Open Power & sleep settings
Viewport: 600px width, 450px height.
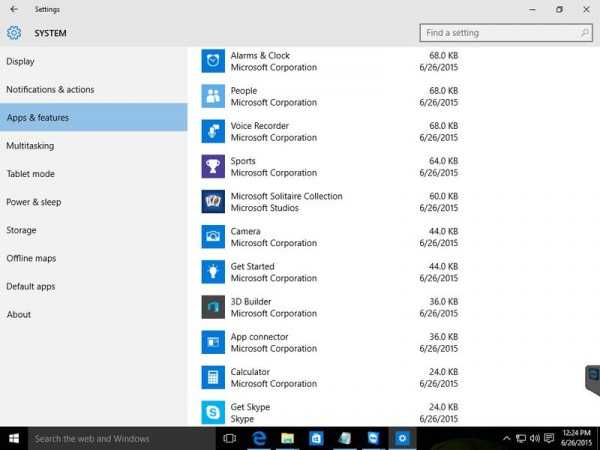[34, 202]
